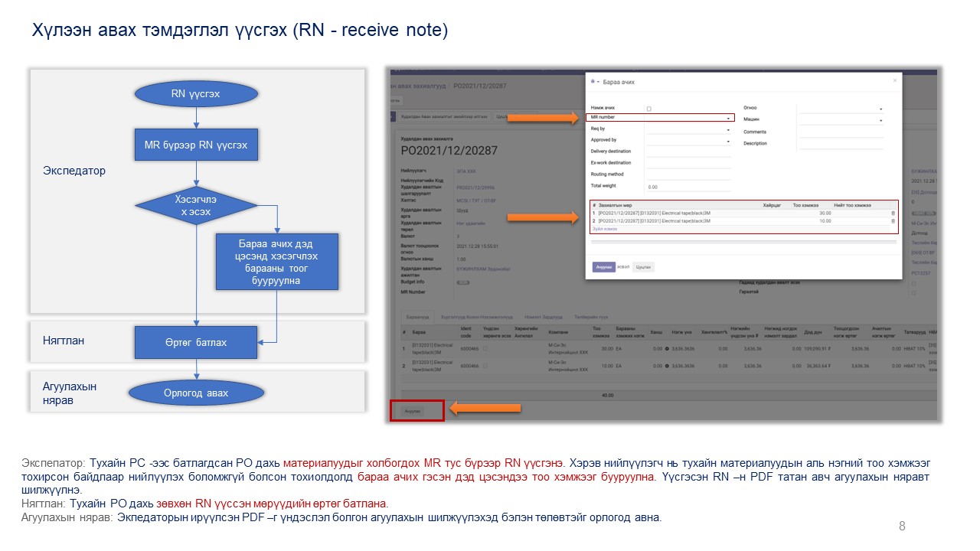Toggle asset checkbox in order row 2
Image resolution: width=980 pixels, height=551 pixels.
(485, 366)
